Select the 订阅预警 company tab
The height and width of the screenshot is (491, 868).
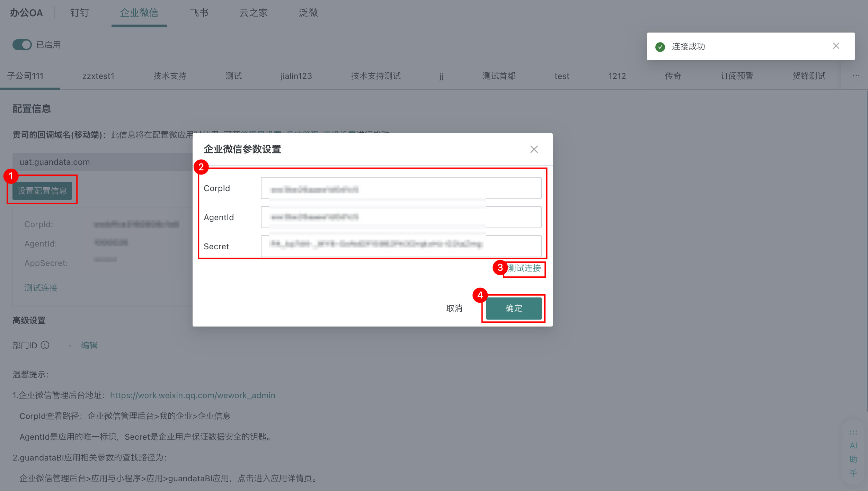click(737, 76)
